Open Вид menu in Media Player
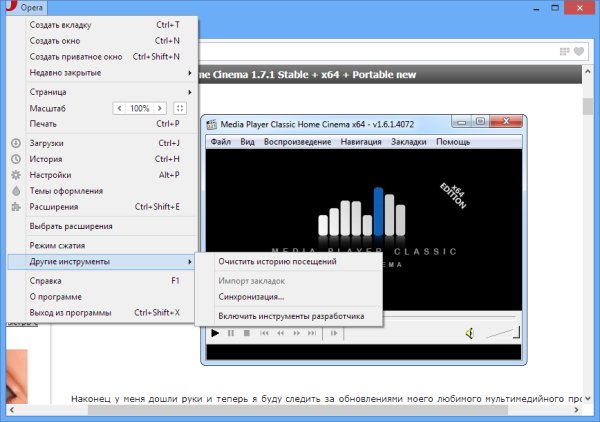600x422 pixels. point(247,142)
